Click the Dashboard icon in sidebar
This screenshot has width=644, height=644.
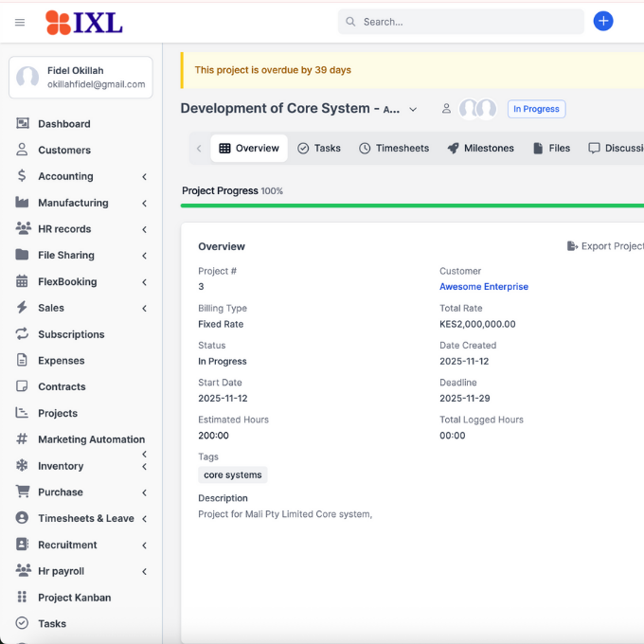22,124
